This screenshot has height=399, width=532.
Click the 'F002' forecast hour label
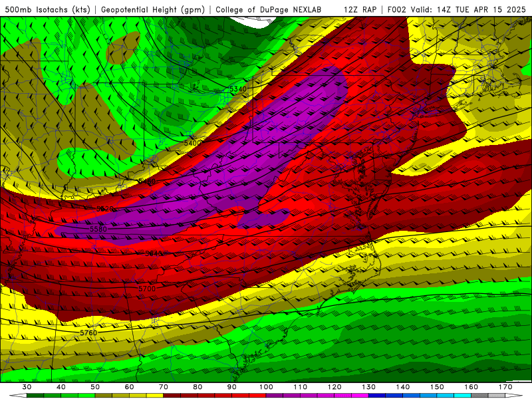[396, 10]
